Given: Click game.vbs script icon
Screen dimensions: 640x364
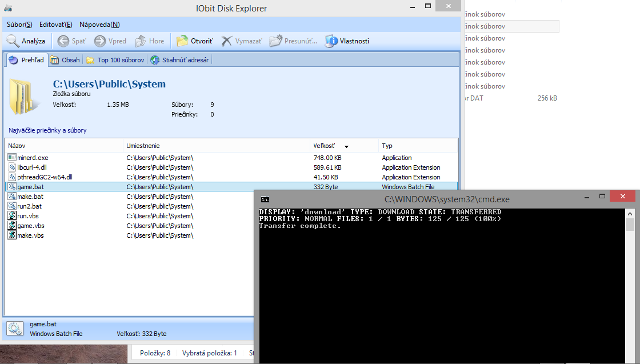Looking at the screenshot, I should [x=12, y=226].
